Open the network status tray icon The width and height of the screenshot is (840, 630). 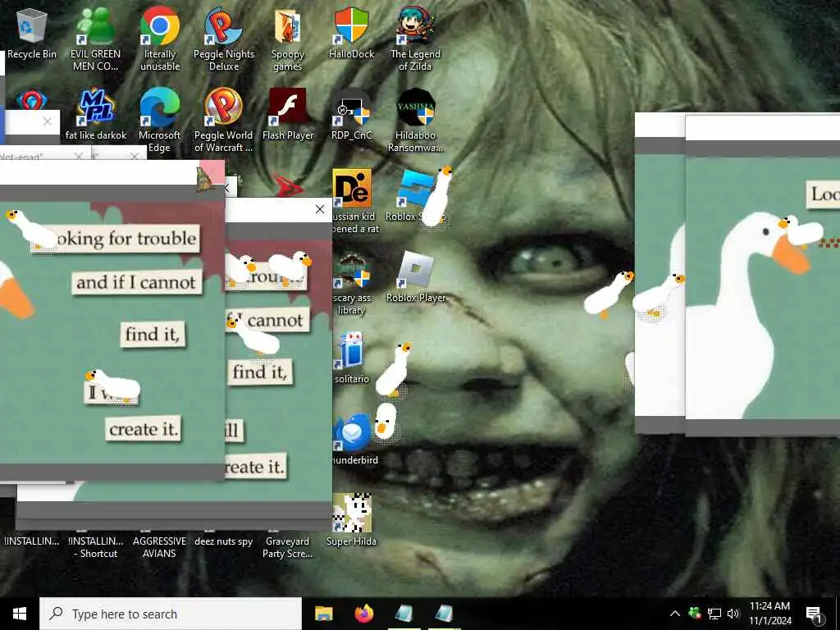[x=714, y=614]
